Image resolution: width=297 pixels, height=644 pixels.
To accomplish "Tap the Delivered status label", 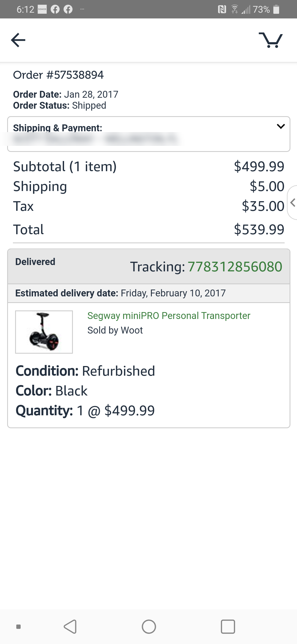I will pyautogui.click(x=35, y=262).
